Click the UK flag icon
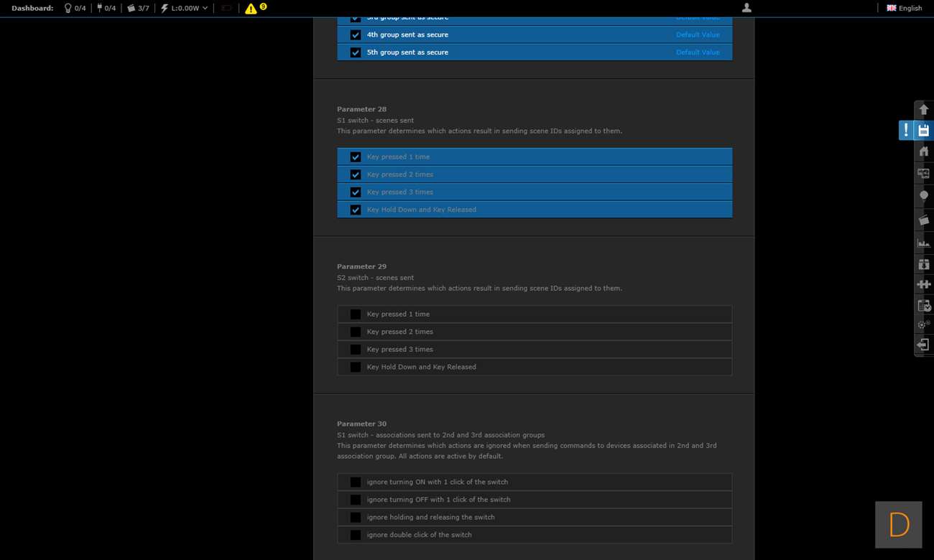 coord(892,8)
